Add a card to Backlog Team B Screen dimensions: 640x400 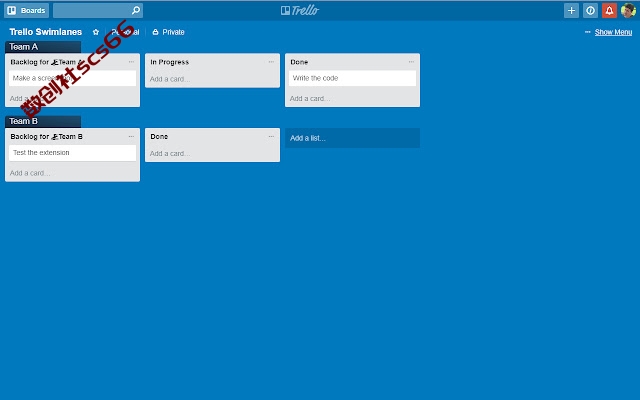click(30, 173)
